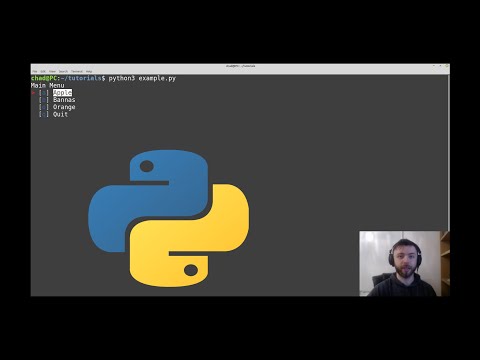Open the Edit menu in terminal
This screenshot has height=360, width=480.
pyautogui.click(x=43, y=71)
